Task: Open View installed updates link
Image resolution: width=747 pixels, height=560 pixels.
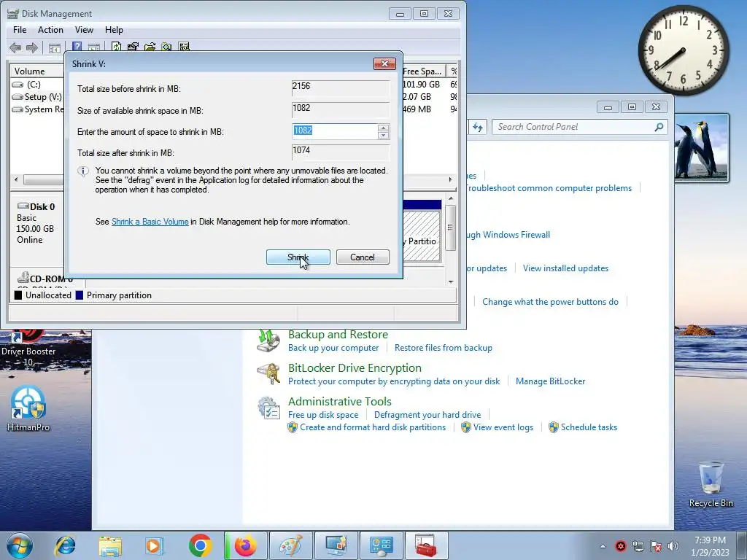Action: (565, 268)
